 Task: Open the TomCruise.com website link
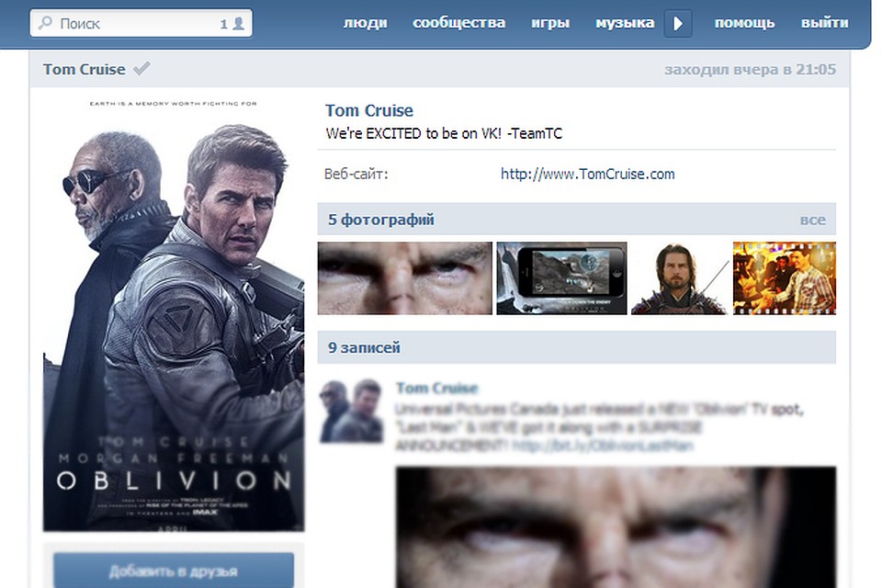(588, 174)
